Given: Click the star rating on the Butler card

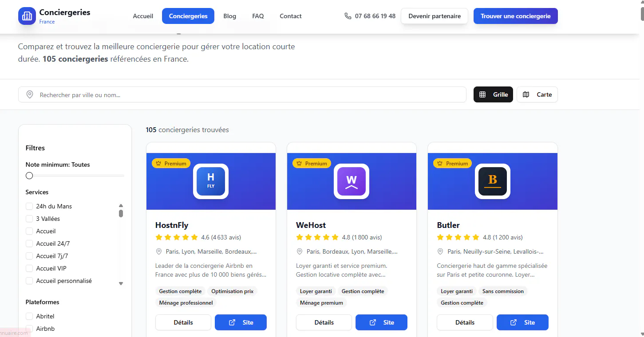Looking at the screenshot, I should [x=458, y=237].
